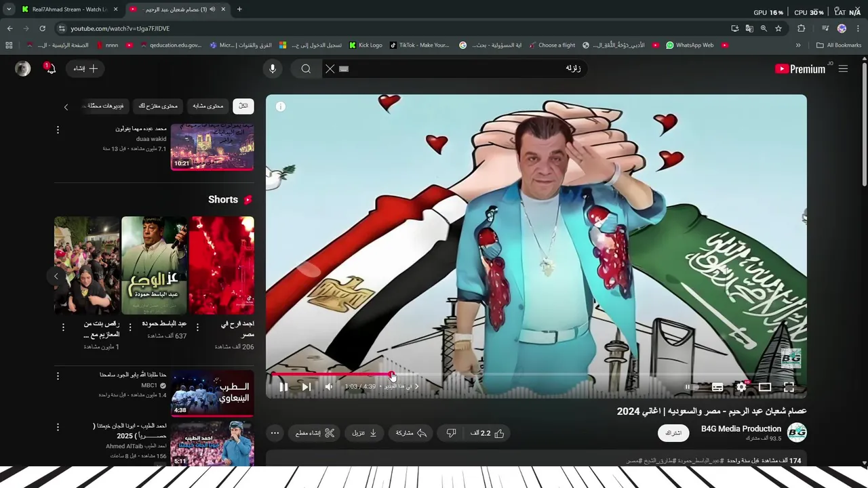
Task: Select the محتوى مقترح لك filter chip
Action: [x=158, y=106]
